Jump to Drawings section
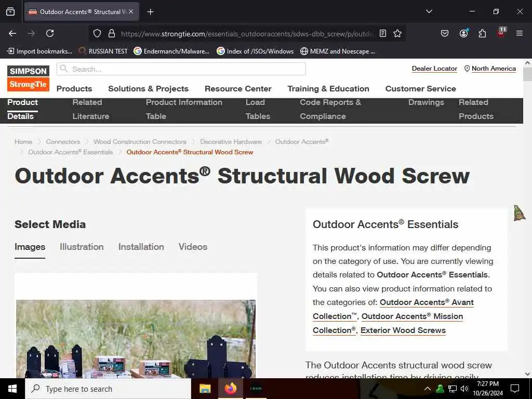Screen dimensions: 532x399 426,102
